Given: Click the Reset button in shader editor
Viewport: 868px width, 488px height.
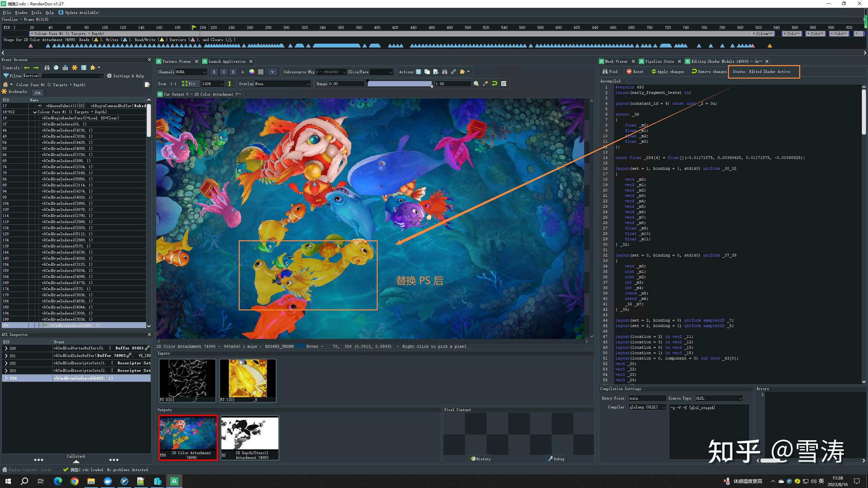Looking at the screenshot, I should pyautogui.click(x=636, y=72).
